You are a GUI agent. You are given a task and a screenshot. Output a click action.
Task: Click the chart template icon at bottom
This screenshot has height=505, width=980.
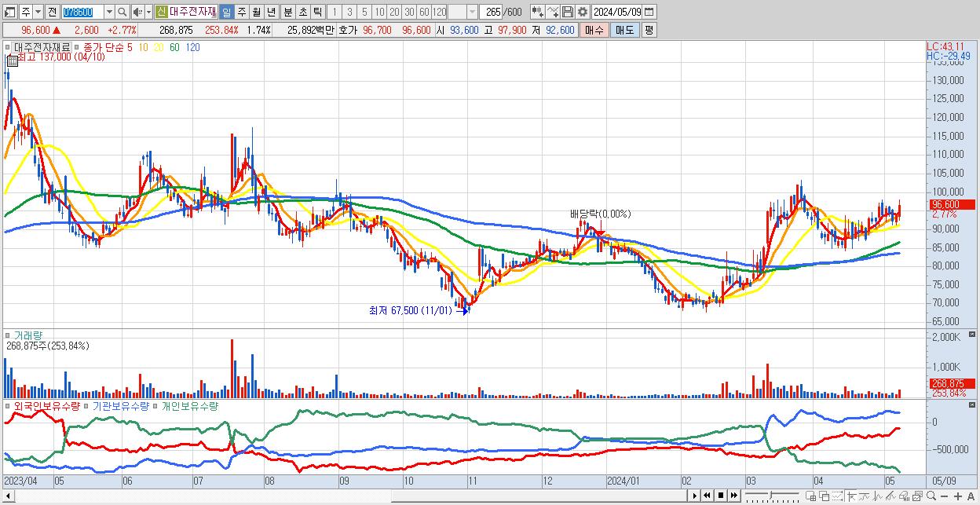coord(917,496)
